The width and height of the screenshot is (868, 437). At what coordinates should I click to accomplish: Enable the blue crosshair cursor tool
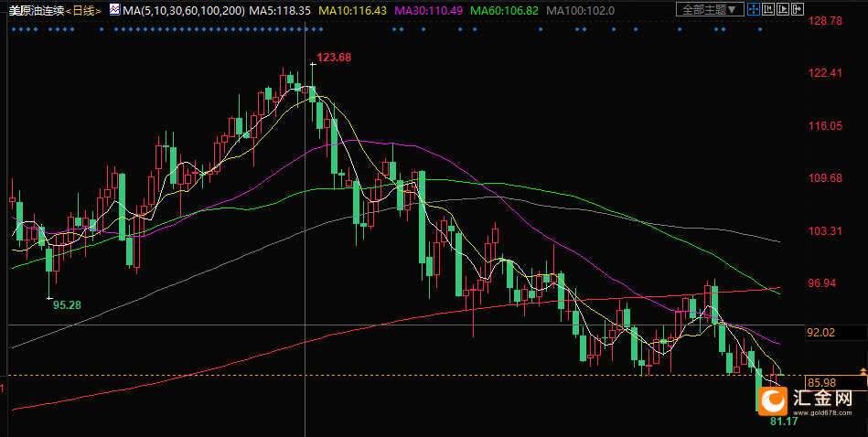[x=754, y=9]
